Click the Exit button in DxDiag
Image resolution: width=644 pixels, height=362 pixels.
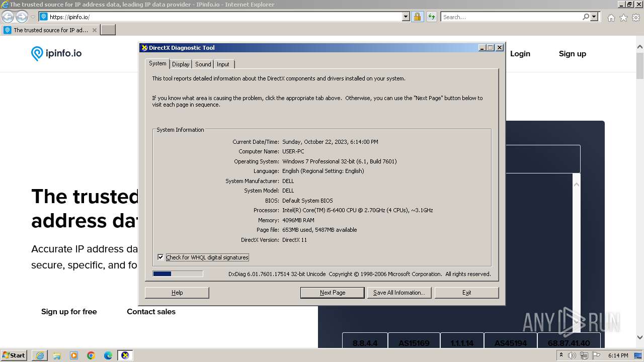[466, 293]
